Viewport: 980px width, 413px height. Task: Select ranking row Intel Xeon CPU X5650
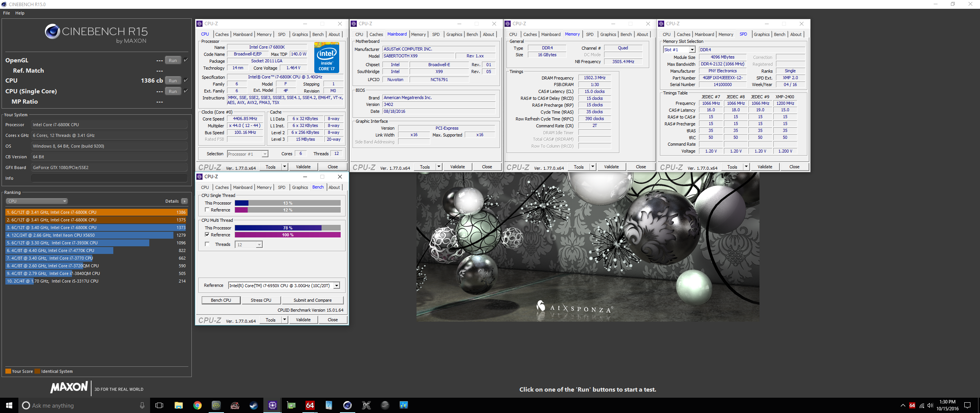pyautogui.click(x=96, y=235)
